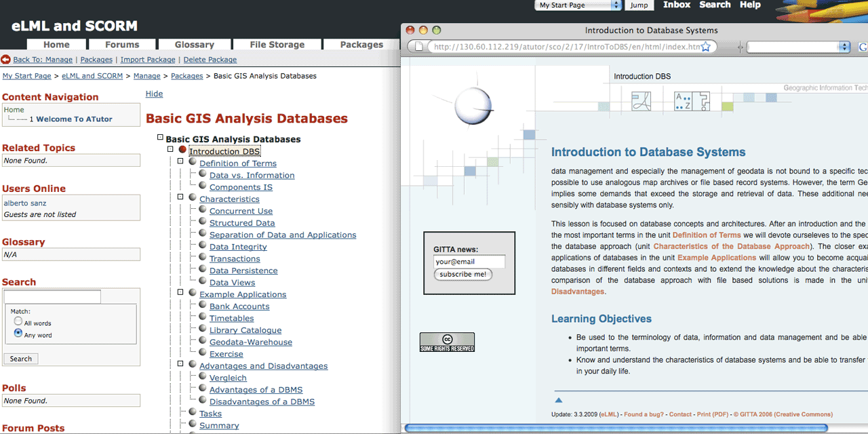Collapse the Advantages and Disadvantages node

181,364
